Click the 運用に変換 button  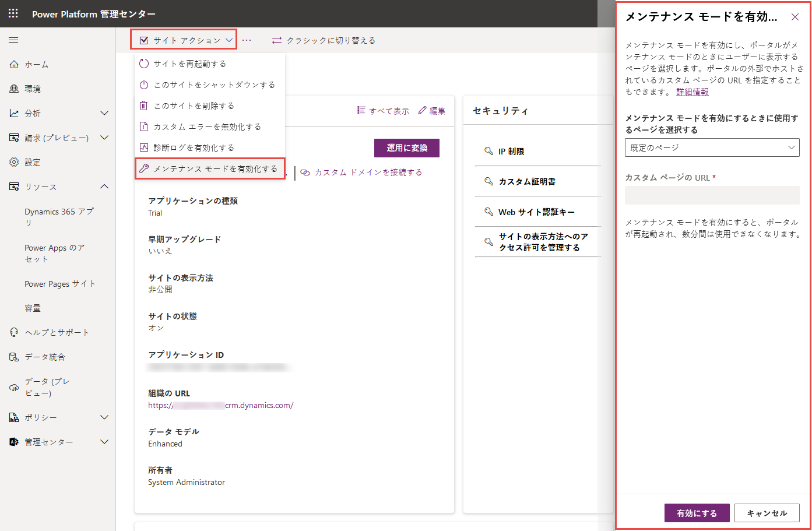point(407,148)
